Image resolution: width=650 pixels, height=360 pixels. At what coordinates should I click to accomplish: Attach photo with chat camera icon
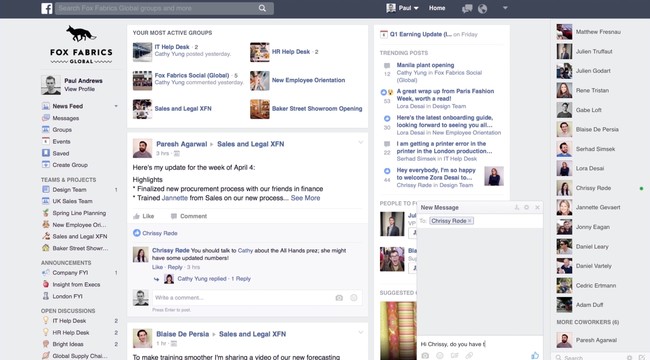point(425,355)
